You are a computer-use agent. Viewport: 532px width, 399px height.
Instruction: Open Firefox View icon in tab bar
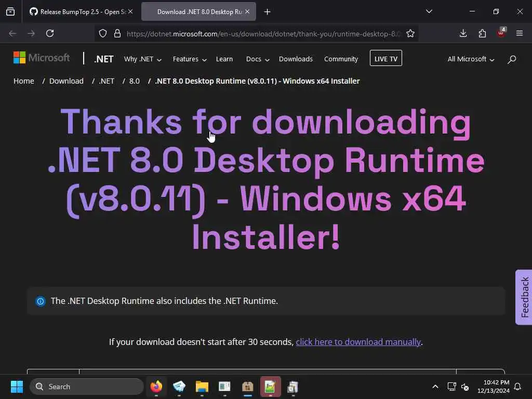point(10,12)
